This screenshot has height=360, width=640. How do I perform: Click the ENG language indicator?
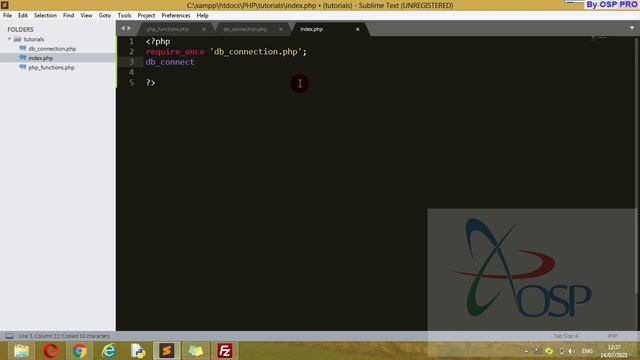(587, 351)
